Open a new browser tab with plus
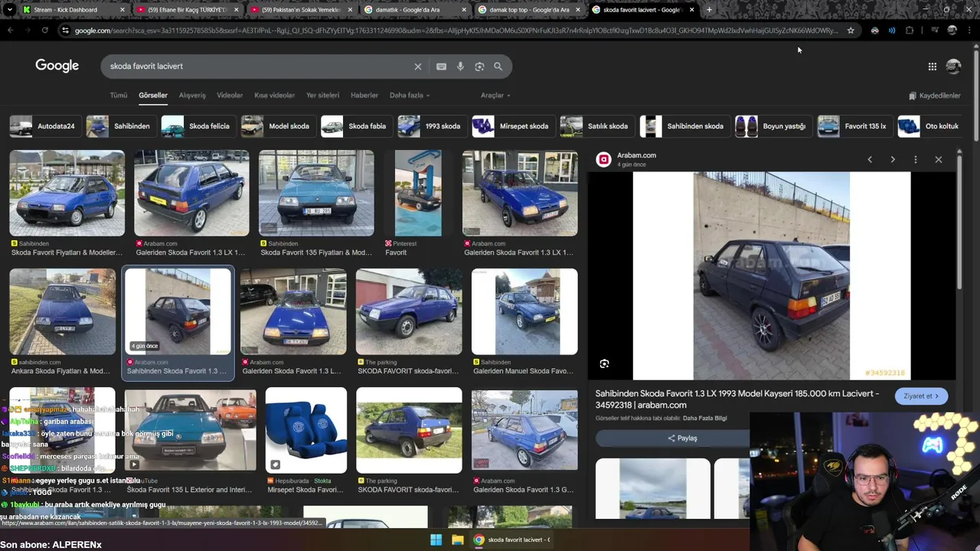Viewport: 980px width, 551px height. tap(709, 10)
